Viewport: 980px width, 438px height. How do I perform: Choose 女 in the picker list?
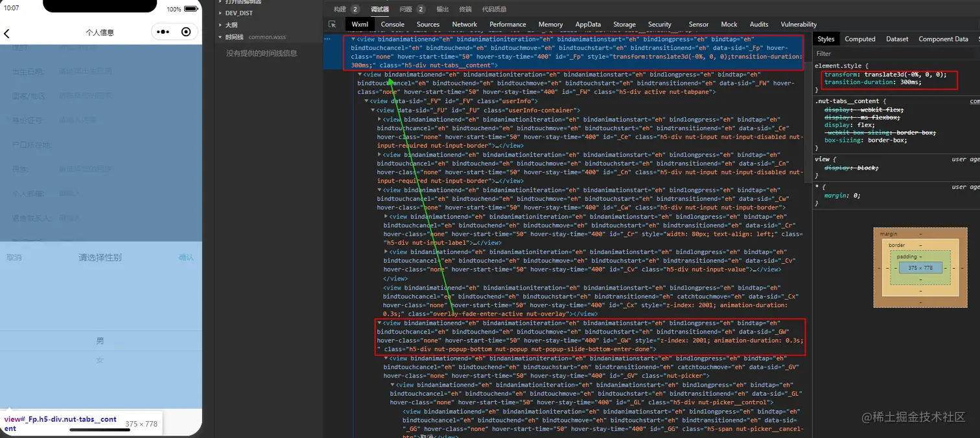(x=100, y=360)
